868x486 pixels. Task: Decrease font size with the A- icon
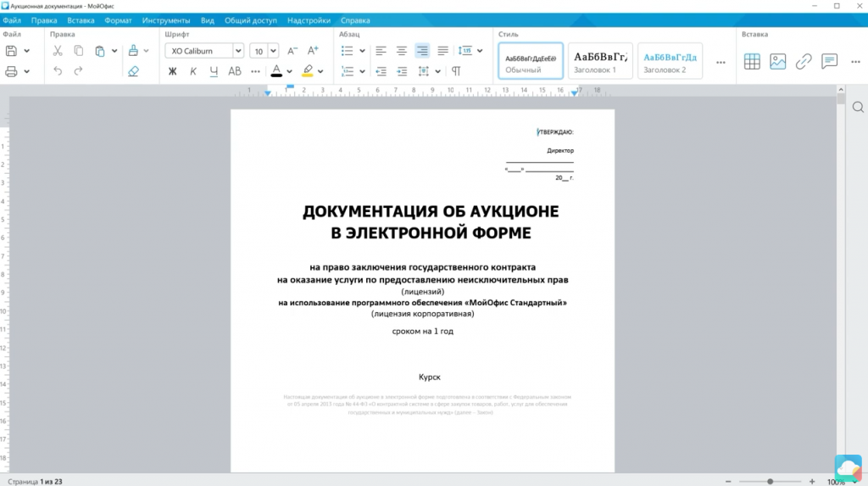point(292,51)
